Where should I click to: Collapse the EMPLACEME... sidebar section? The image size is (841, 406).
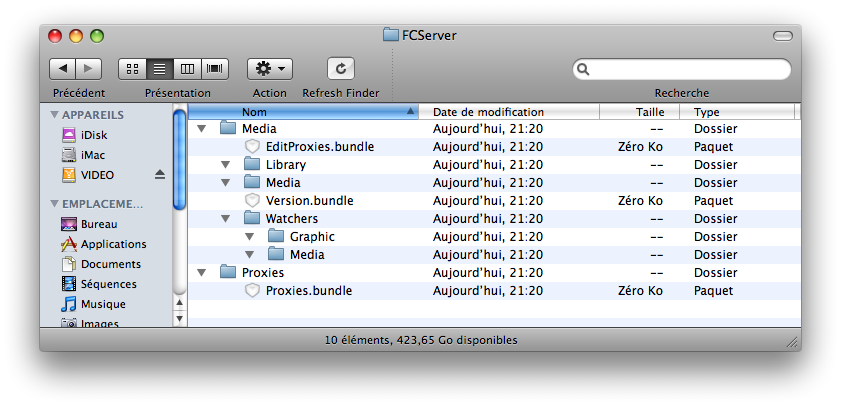54,204
